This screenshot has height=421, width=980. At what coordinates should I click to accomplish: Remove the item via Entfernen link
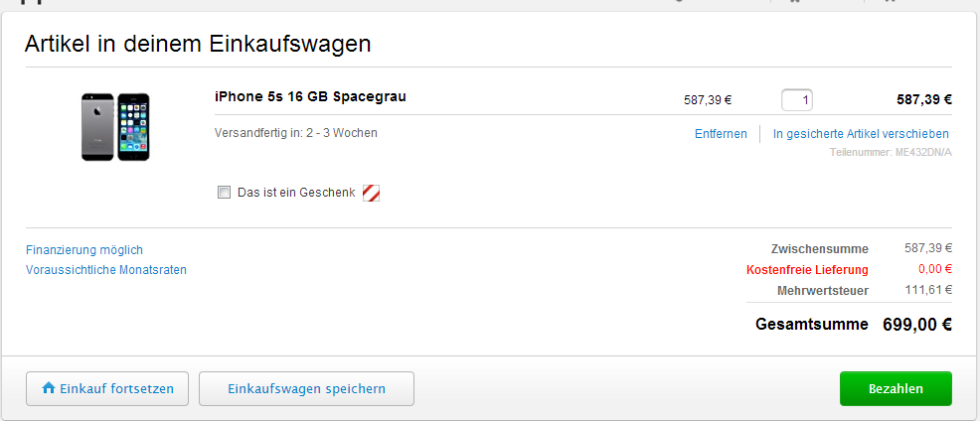[721, 134]
